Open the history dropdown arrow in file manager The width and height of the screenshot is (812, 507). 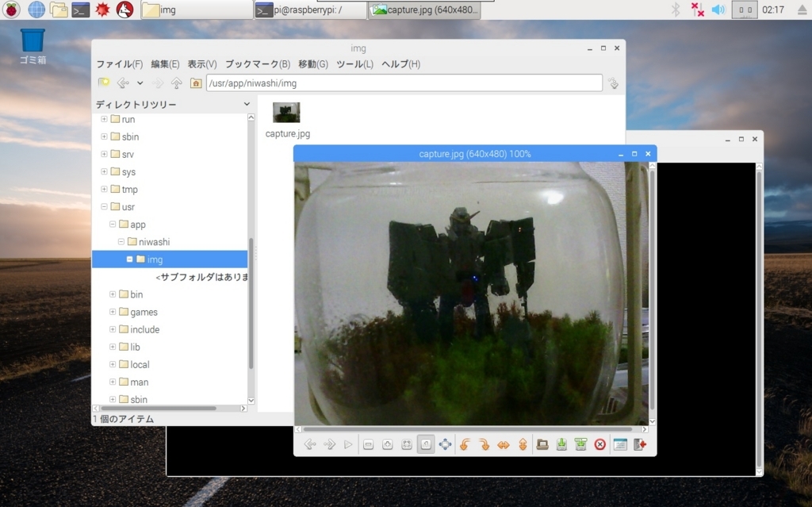coord(140,83)
